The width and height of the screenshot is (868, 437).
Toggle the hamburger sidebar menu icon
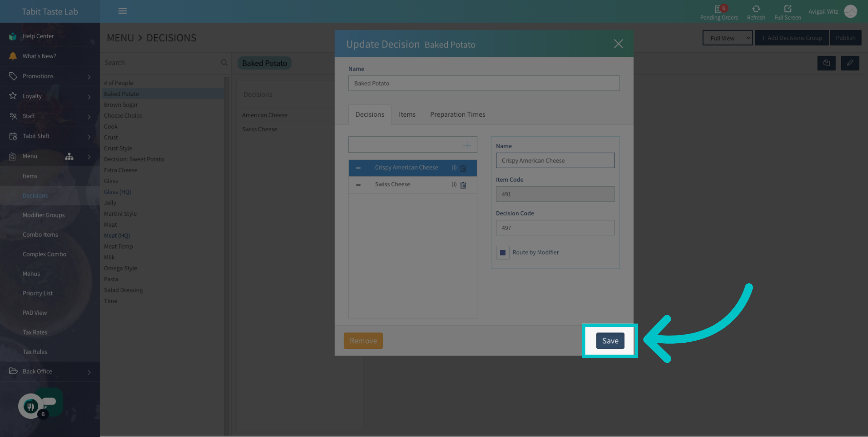pos(122,11)
